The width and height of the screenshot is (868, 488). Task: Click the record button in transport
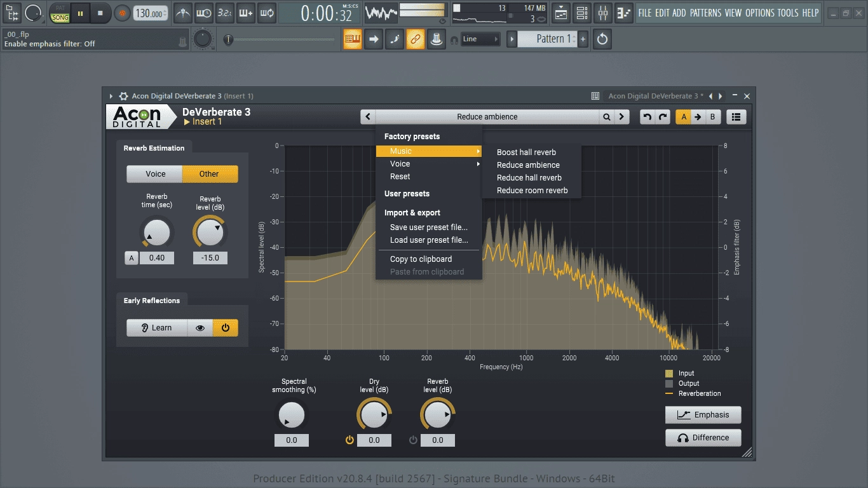pyautogui.click(x=122, y=12)
